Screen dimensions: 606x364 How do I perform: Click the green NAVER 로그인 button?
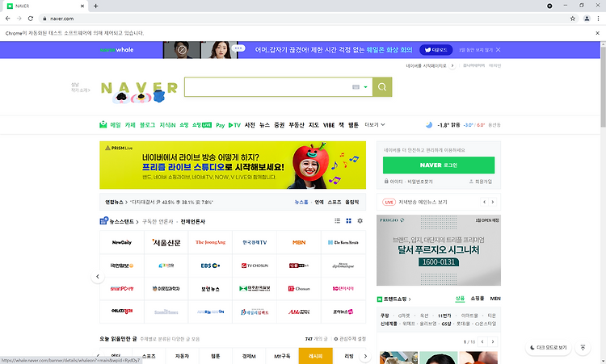coord(439,165)
